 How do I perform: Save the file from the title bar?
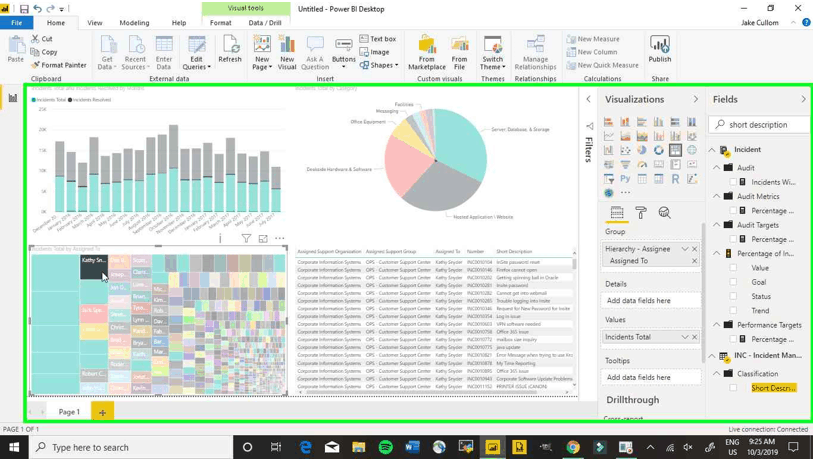(x=24, y=9)
